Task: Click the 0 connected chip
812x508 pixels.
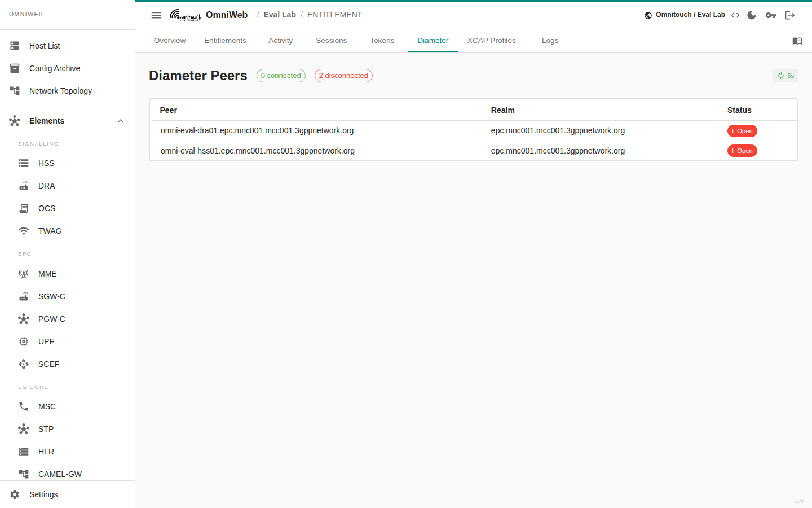Action: (x=281, y=76)
